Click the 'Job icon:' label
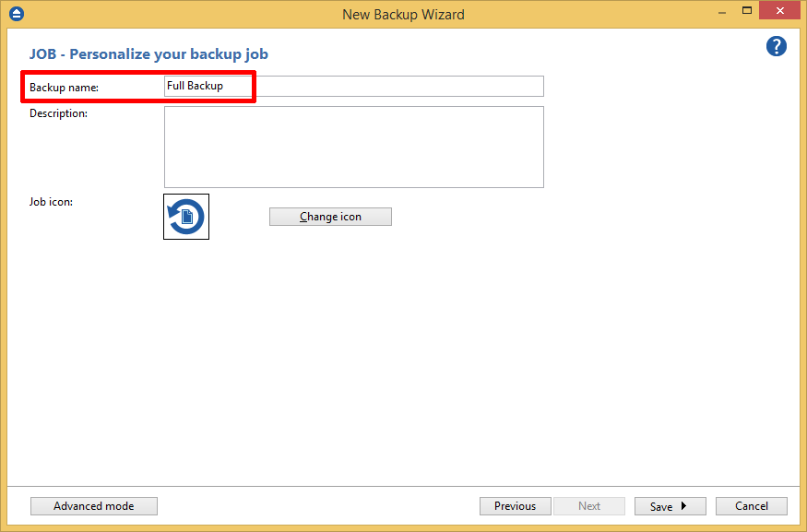 pyautogui.click(x=51, y=201)
